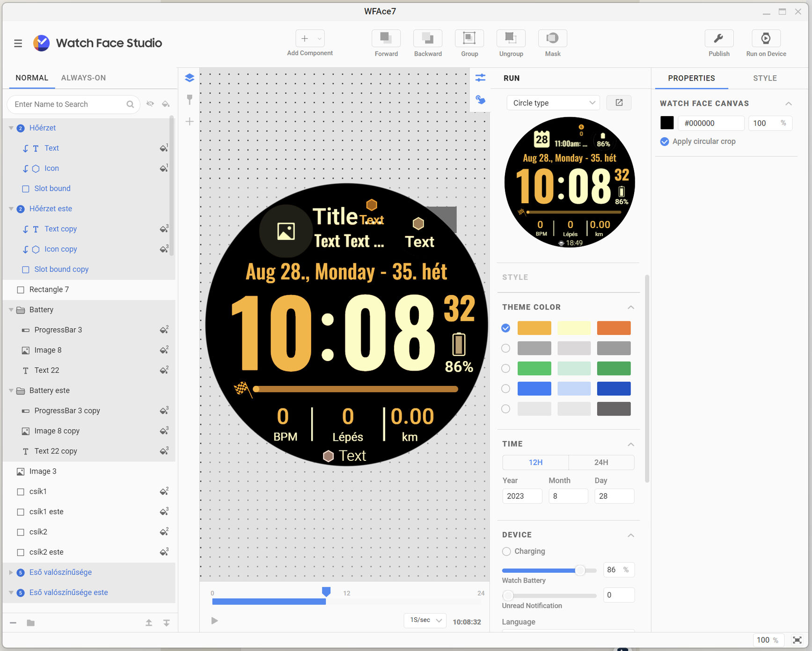Click the Forward arrange icon
This screenshot has width=812, height=651.
(386, 38)
